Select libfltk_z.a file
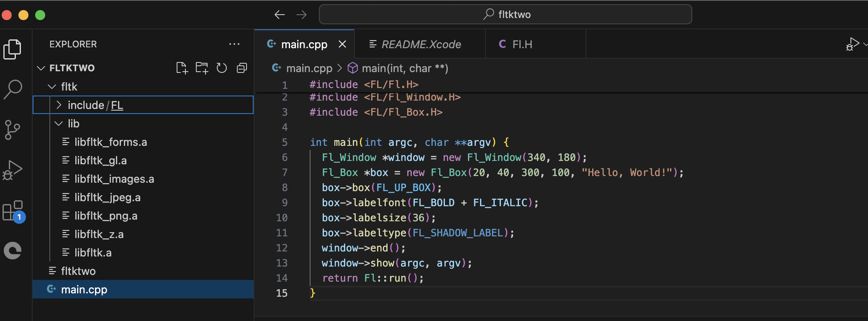 click(x=143, y=234)
